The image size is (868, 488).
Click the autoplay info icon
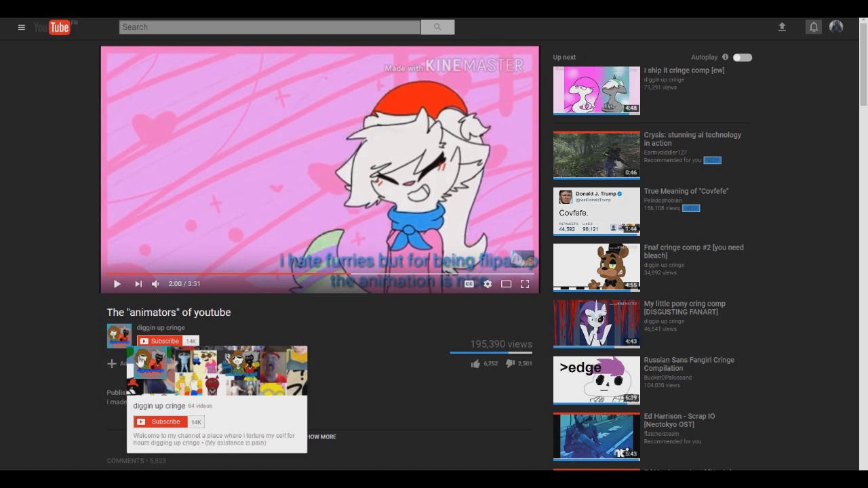(725, 58)
